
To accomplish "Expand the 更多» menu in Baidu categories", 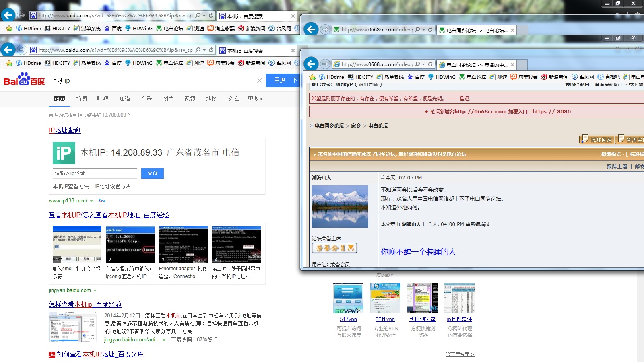I will pos(255,99).
